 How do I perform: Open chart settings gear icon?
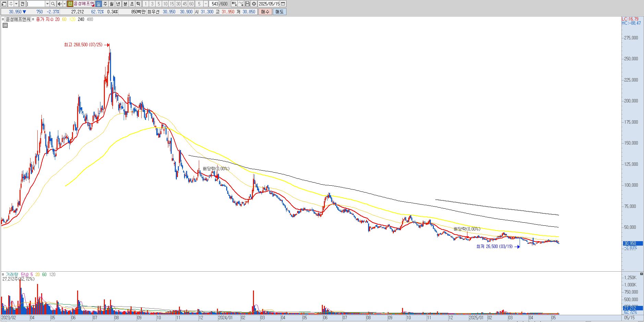[x=254, y=4]
